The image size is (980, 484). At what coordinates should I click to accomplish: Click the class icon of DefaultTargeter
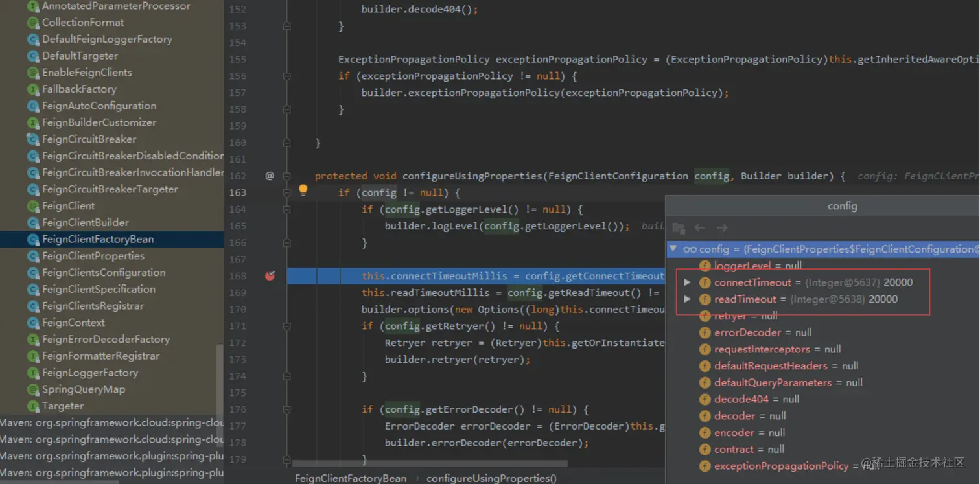pyautogui.click(x=33, y=56)
